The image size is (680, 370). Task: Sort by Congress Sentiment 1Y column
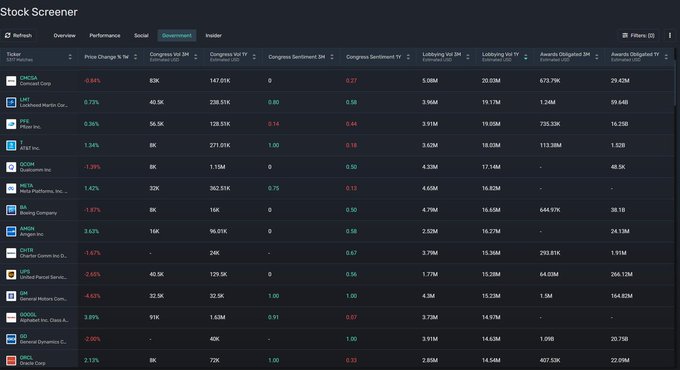pos(408,57)
